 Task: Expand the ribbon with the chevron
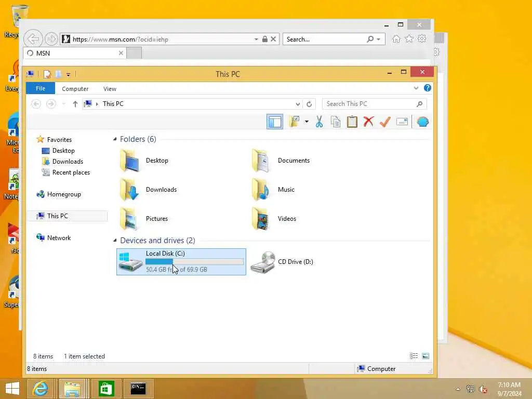pyautogui.click(x=416, y=88)
